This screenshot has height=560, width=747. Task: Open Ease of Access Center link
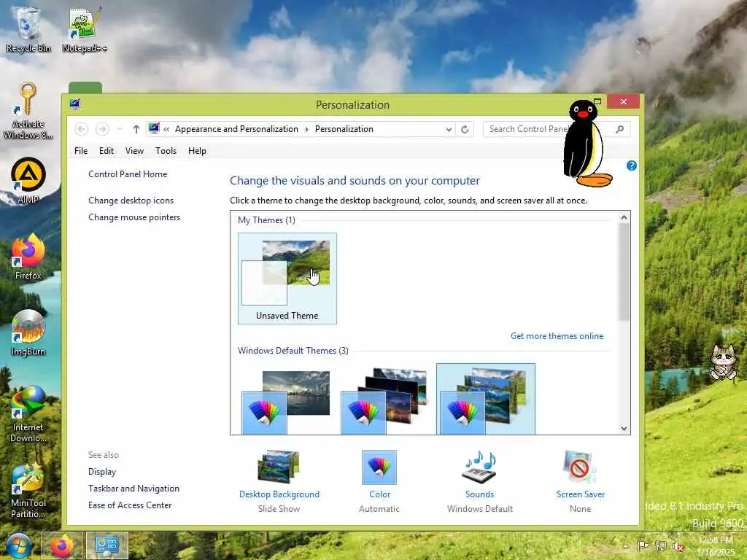(x=130, y=505)
